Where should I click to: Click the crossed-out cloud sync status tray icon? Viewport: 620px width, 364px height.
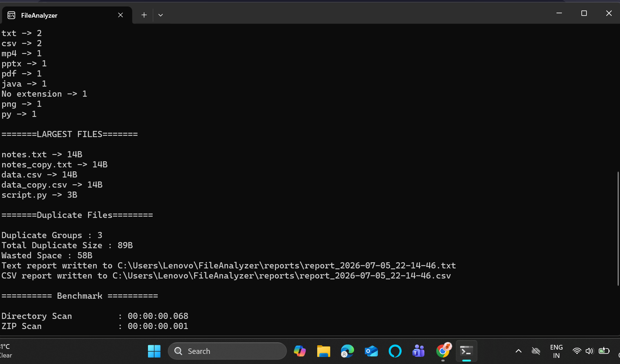point(536,351)
